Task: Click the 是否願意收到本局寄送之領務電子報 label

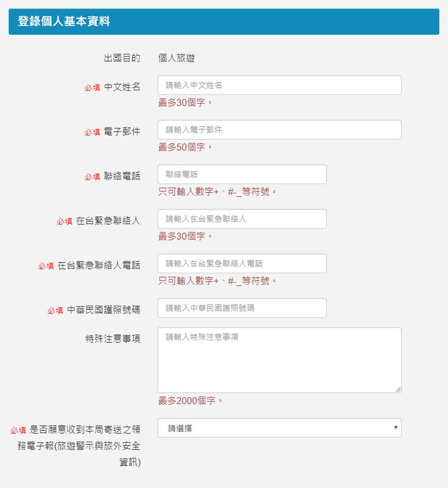Action: tap(79, 446)
